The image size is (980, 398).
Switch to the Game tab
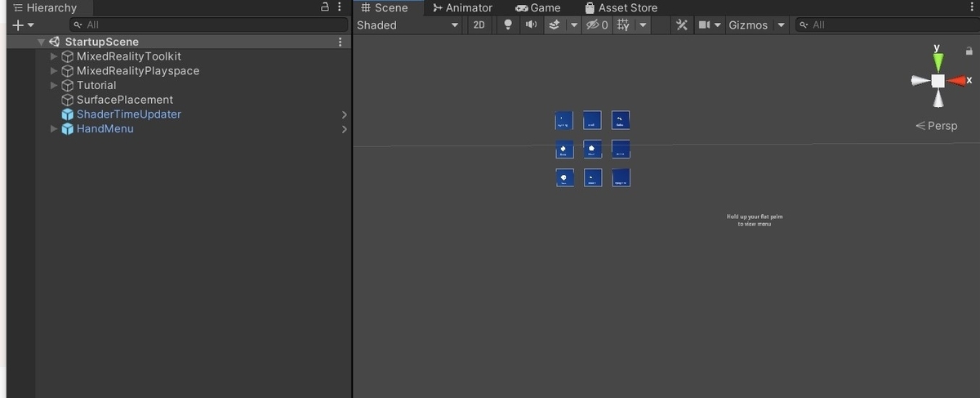click(x=538, y=7)
